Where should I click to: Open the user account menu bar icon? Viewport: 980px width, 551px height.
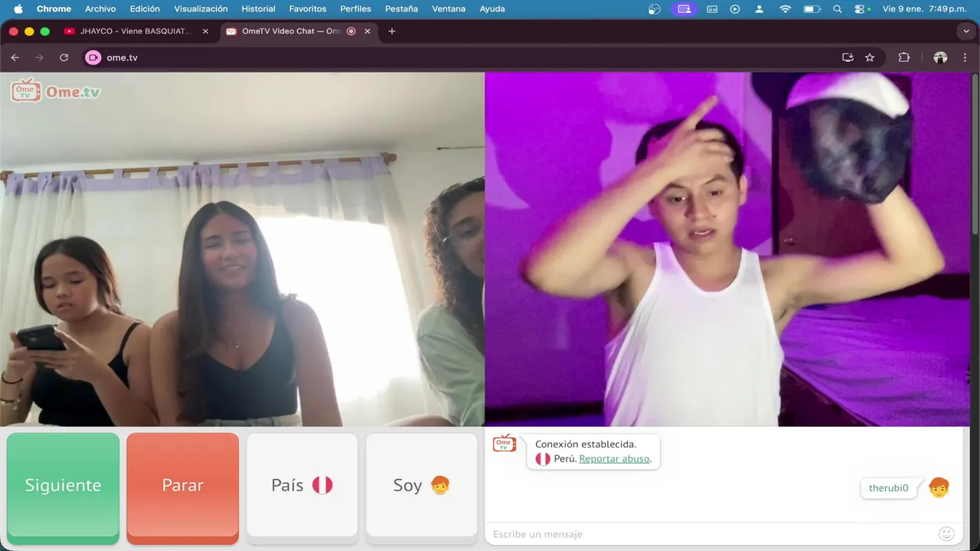pyautogui.click(x=759, y=9)
